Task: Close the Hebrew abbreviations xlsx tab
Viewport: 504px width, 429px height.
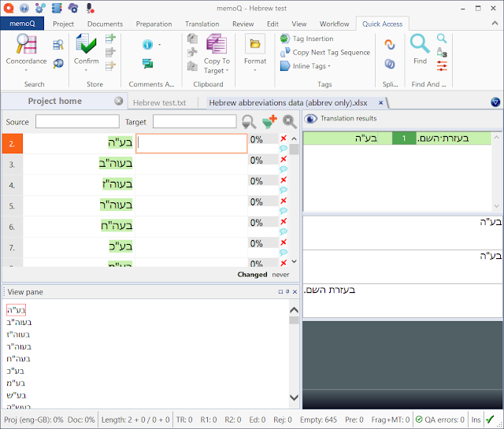Action: click(380, 102)
